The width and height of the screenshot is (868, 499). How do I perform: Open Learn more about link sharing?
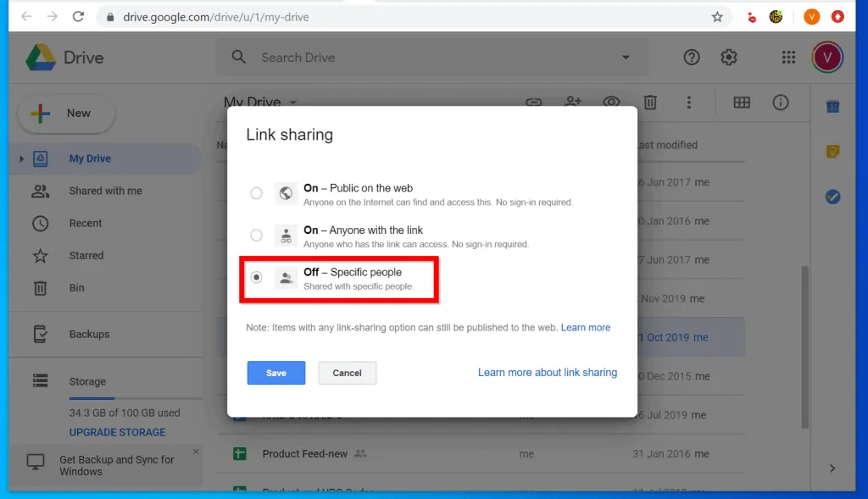pyautogui.click(x=548, y=372)
